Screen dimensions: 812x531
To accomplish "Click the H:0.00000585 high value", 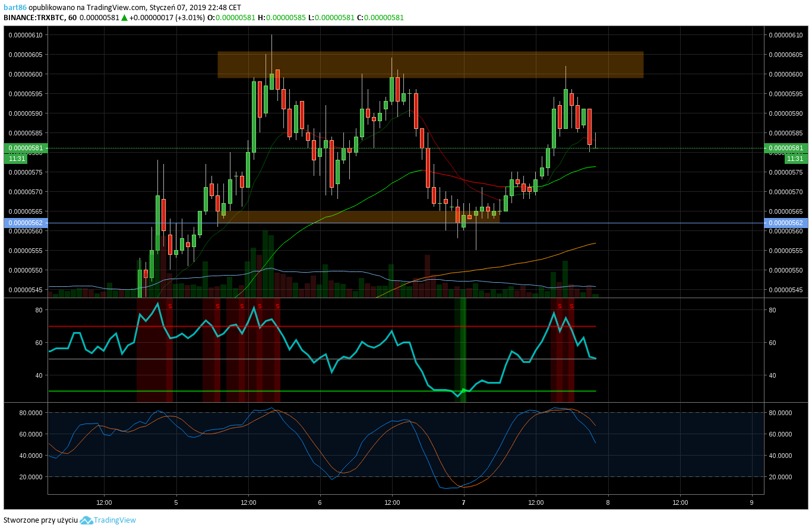I will point(282,18).
